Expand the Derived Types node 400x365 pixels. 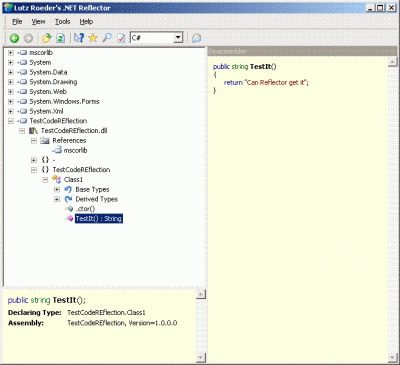[57, 199]
